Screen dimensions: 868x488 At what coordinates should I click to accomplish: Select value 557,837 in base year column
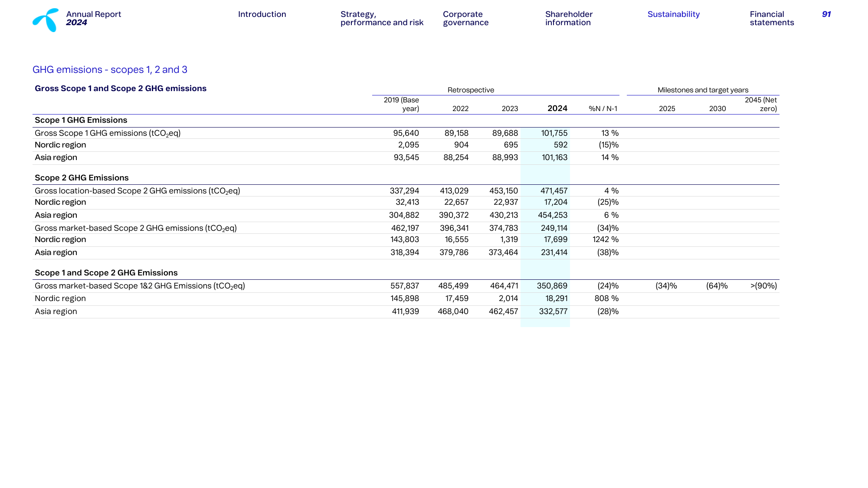point(405,286)
